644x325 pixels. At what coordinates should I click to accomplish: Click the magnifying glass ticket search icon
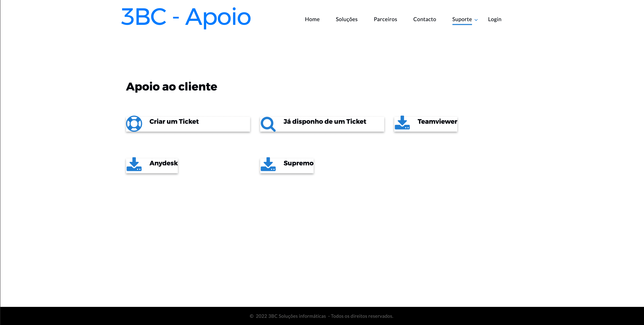268,124
